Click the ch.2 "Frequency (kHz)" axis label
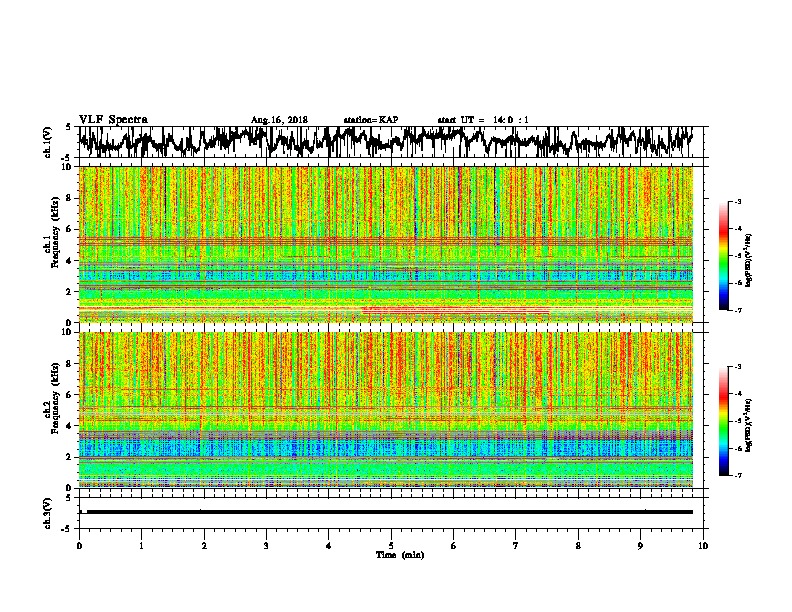792x612 pixels. pyautogui.click(x=55, y=398)
